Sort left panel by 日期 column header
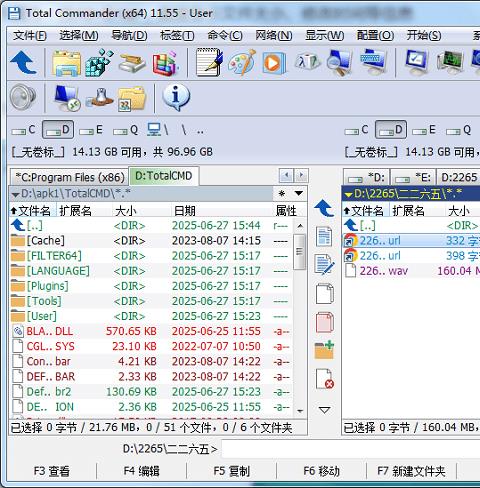 [221, 210]
